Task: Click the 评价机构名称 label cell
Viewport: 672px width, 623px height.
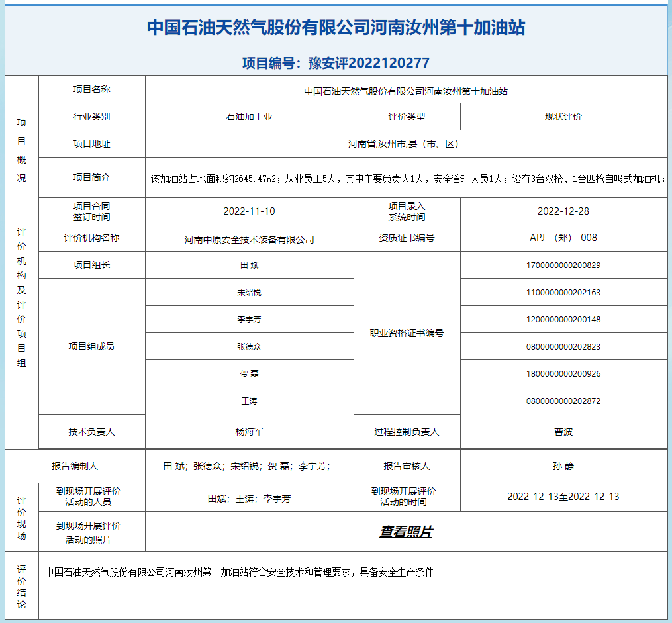Action: coord(92,238)
